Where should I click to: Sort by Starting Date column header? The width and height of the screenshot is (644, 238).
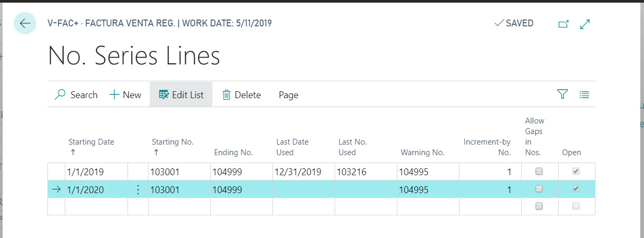click(91, 142)
